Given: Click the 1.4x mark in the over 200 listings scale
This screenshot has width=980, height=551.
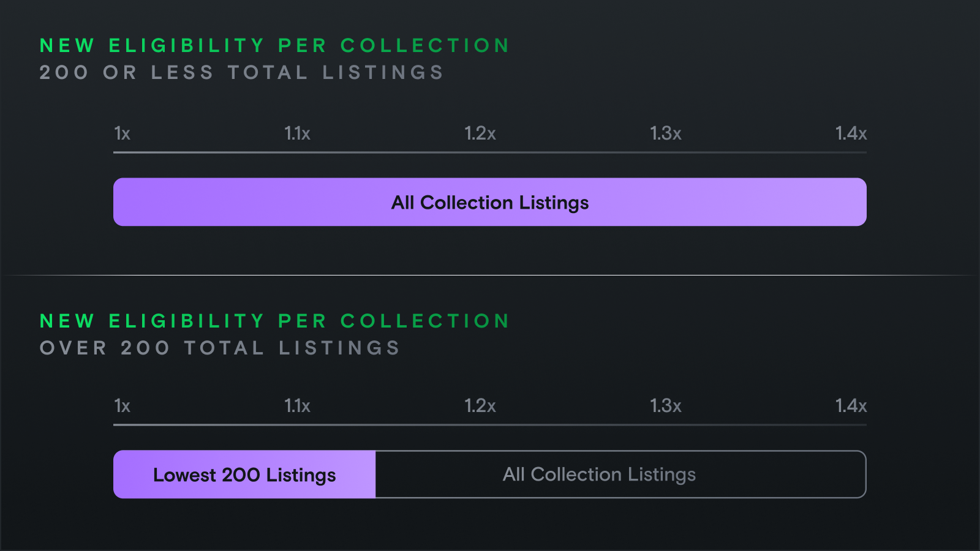Looking at the screenshot, I should point(851,406).
